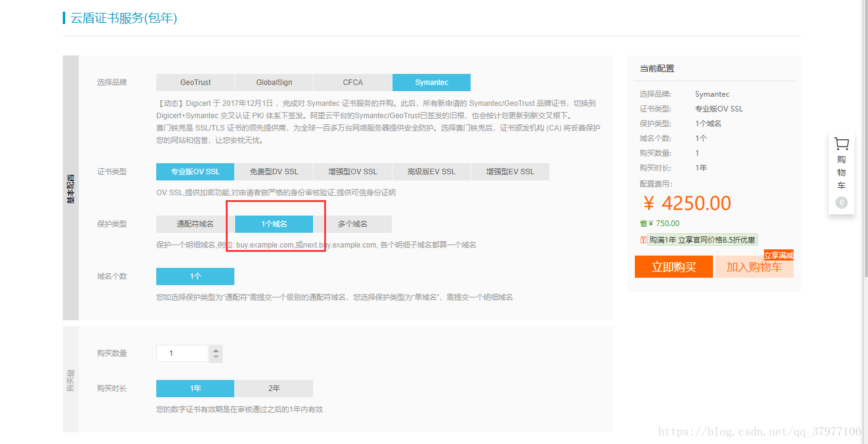Choose 增强型EV SSL certificate type
Image resolution: width=868 pixels, height=444 pixels.
510,172
